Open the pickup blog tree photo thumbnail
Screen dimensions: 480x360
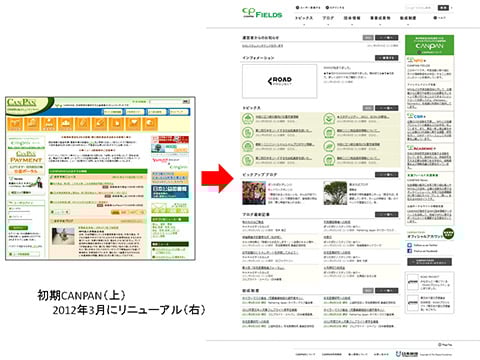click(335, 193)
